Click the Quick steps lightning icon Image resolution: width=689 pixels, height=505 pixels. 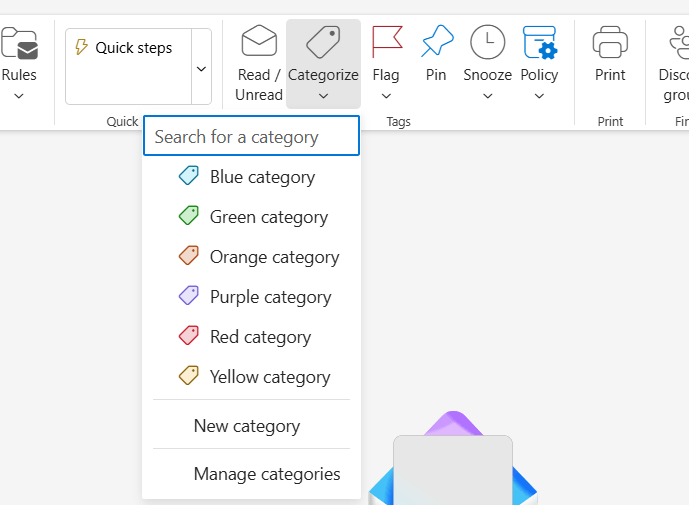[x=81, y=47]
